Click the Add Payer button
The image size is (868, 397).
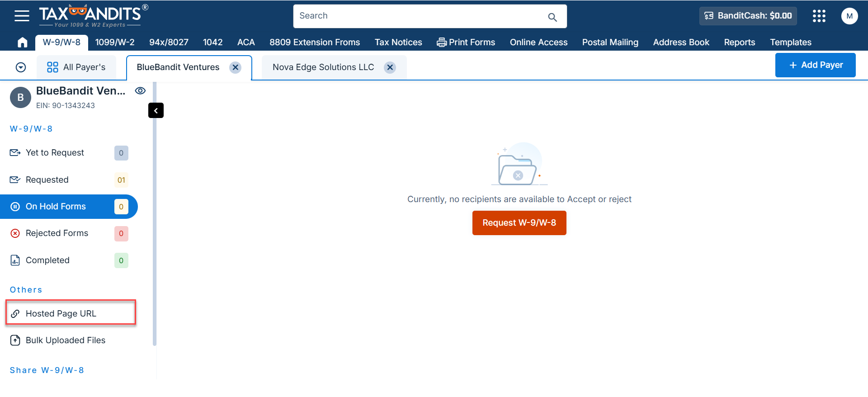[x=815, y=65]
